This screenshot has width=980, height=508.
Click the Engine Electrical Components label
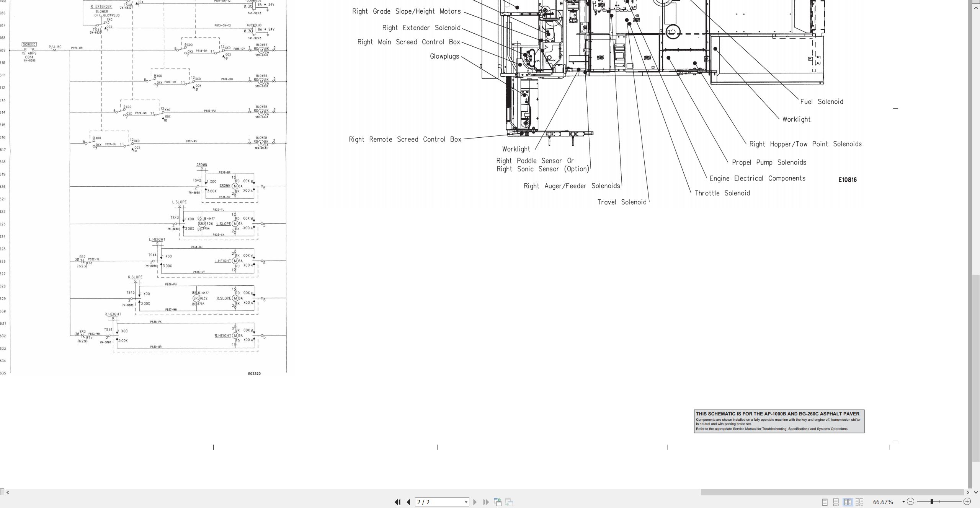coord(757,178)
